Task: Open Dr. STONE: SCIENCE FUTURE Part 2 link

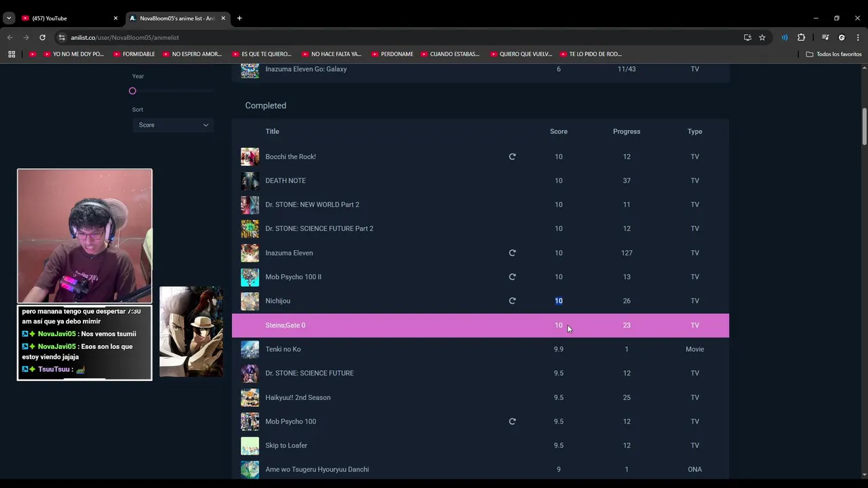Action: (319, 228)
